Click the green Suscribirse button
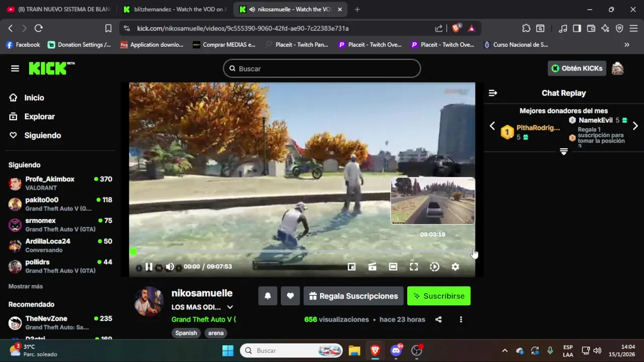The height and width of the screenshot is (362, 644). click(x=439, y=296)
